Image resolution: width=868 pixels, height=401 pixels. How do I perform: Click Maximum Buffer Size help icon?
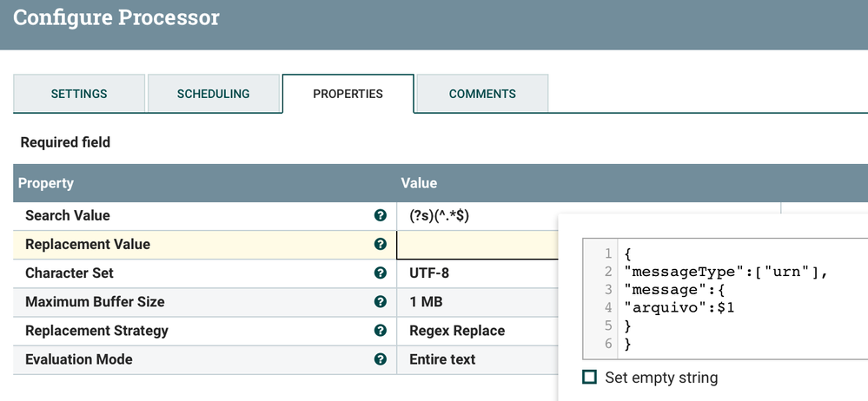(x=380, y=302)
